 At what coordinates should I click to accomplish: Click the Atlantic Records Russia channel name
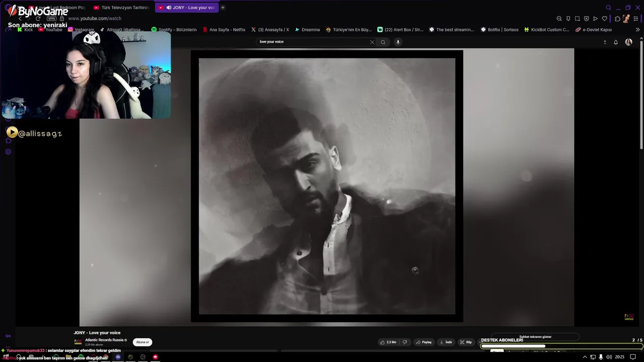[104, 340]
